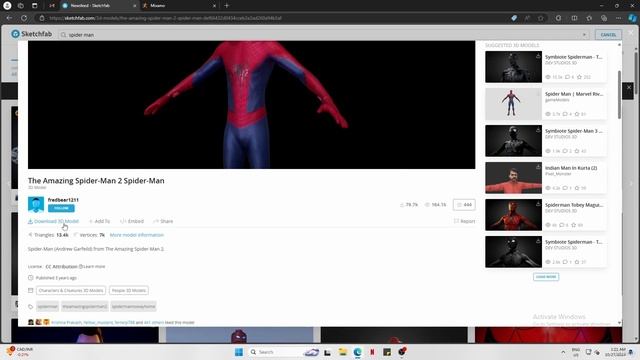Viewport: 640px width, 360px height.
Task: Open the Sketchfab logo home link
Action: tap(32, 34)
